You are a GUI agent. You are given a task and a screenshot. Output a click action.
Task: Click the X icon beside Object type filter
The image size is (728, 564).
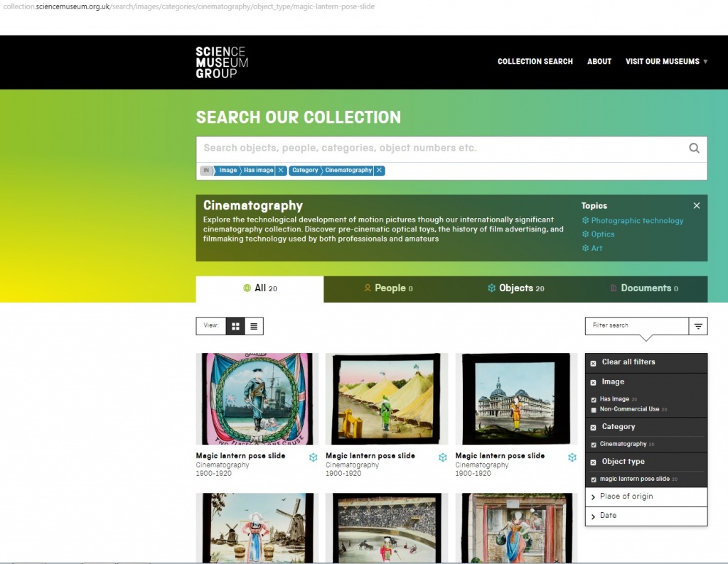(594, 462)
